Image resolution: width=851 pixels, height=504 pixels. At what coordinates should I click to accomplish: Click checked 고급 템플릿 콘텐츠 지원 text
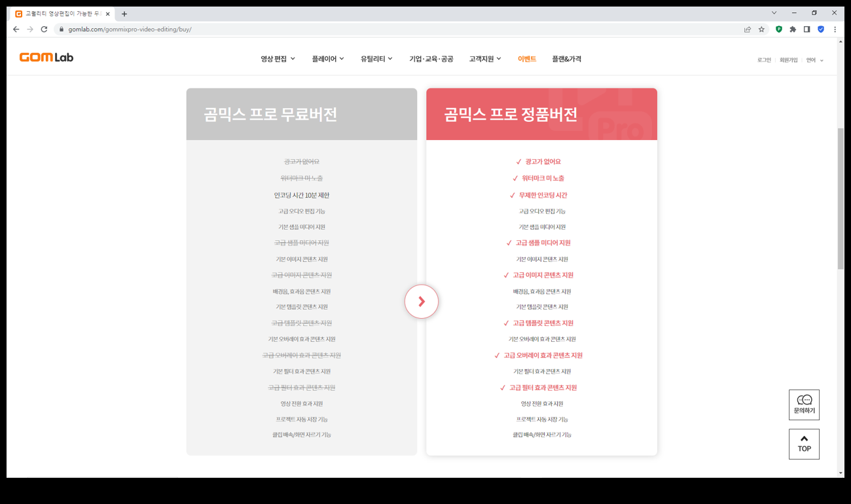point(543,323)
